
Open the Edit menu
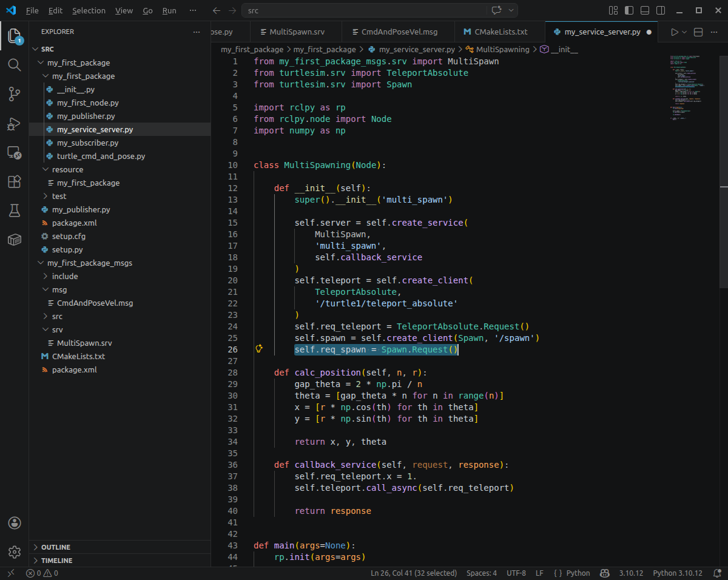55,10
